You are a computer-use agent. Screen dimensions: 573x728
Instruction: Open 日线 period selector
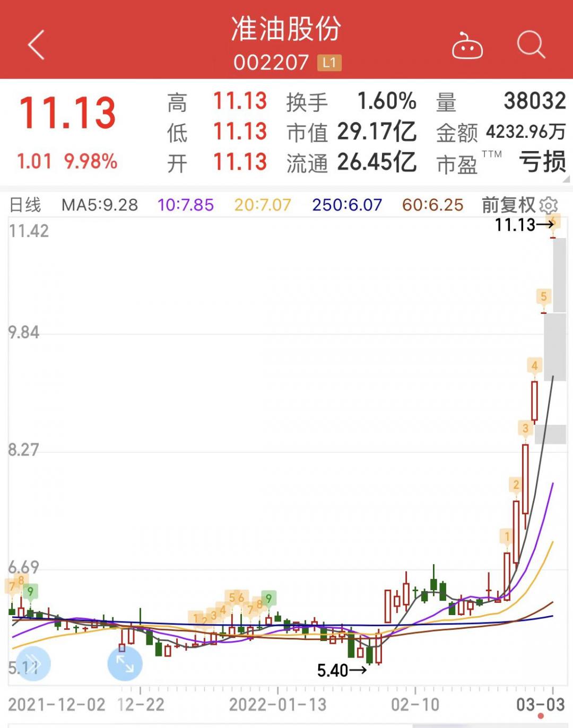(25, 205)
